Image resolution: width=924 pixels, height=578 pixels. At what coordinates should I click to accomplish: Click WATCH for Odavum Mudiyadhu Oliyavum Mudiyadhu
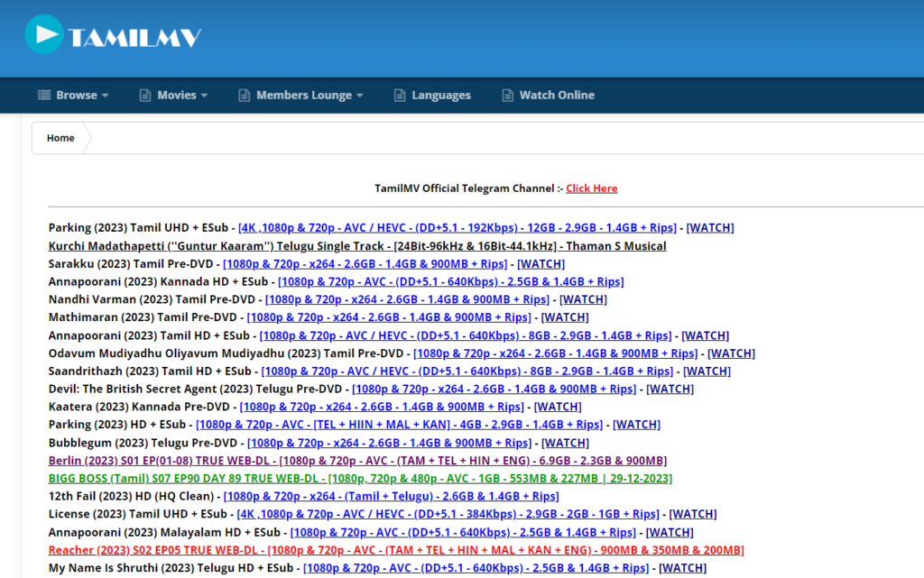click(x=731, y=353)
